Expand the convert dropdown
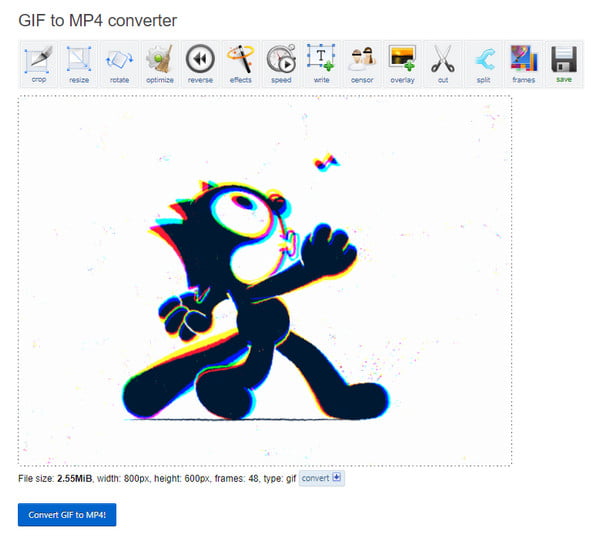 [321, 478]
